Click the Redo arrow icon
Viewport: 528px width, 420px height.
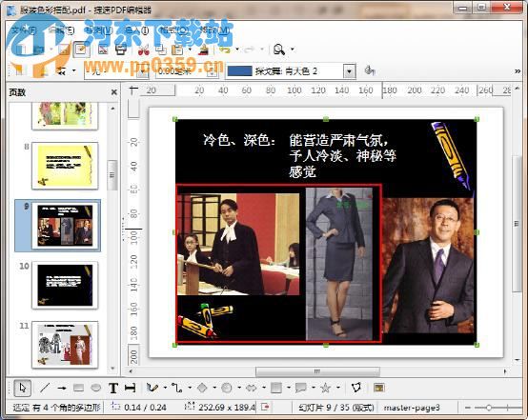250,50
